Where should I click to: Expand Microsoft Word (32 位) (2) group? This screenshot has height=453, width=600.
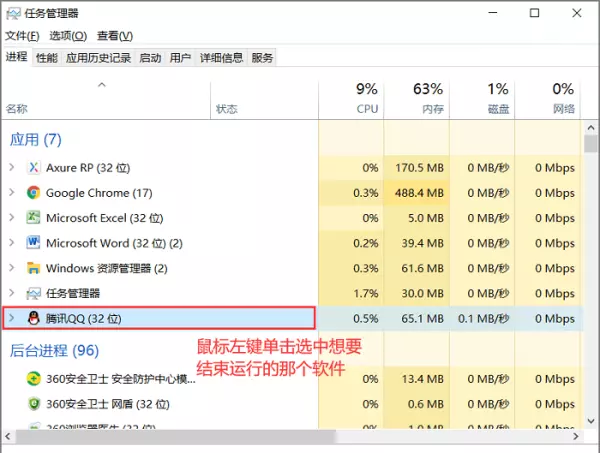(x=12, y=243)
